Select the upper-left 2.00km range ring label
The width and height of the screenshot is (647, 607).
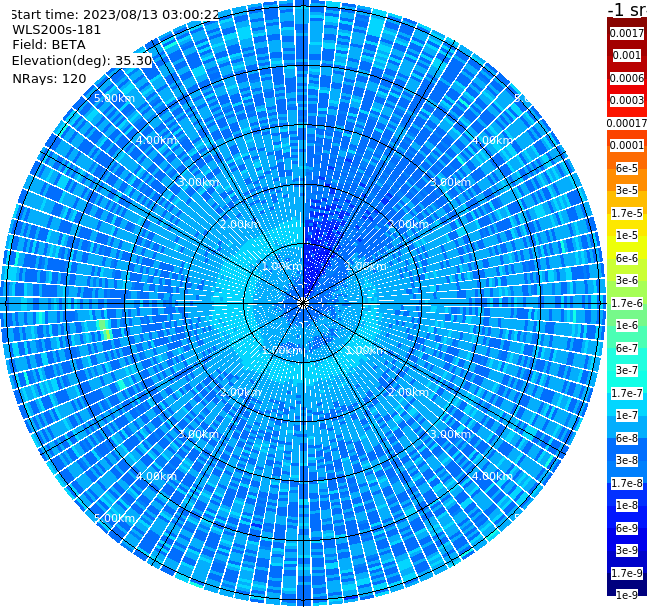click(x=240, y=224)
